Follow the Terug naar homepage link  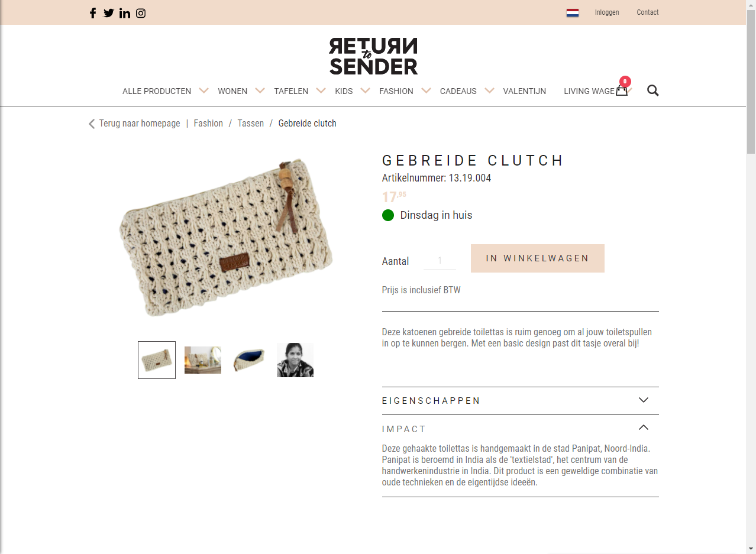[139, 124]
